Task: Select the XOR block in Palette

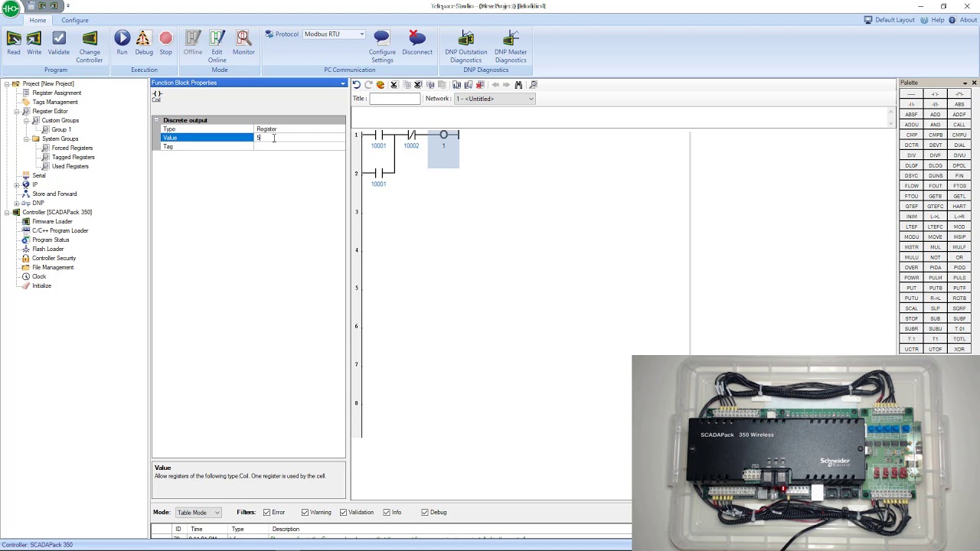Action: 959,349
